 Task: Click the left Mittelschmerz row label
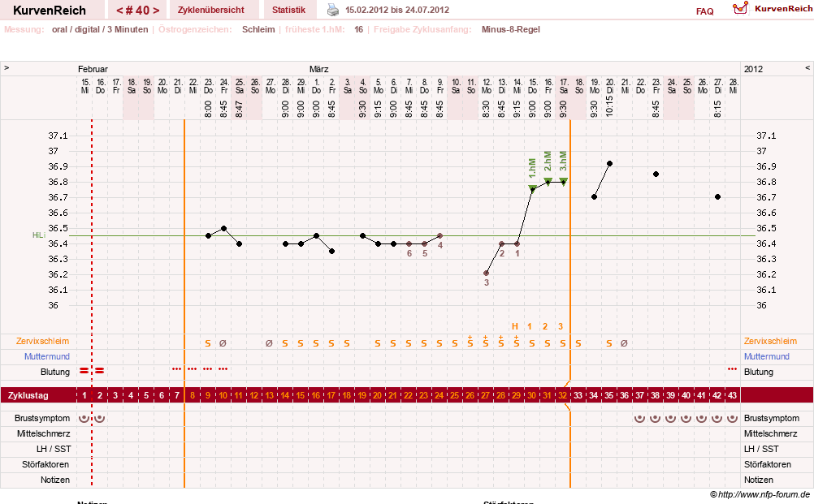coord(43,433)
